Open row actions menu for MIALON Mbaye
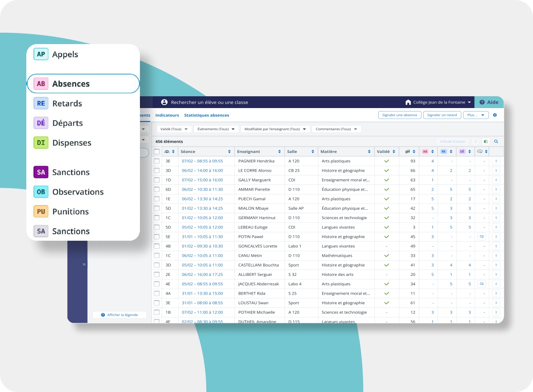 (496, 208)
